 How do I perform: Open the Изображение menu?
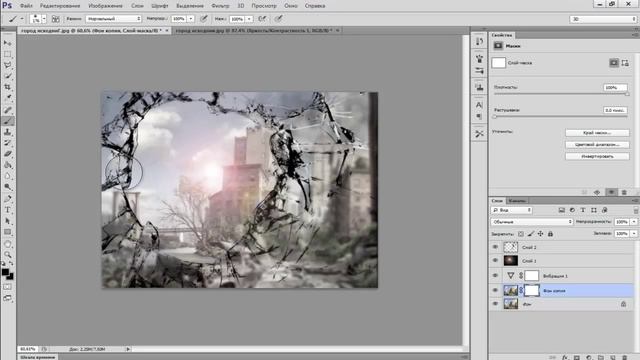click(x=105, y=6)
